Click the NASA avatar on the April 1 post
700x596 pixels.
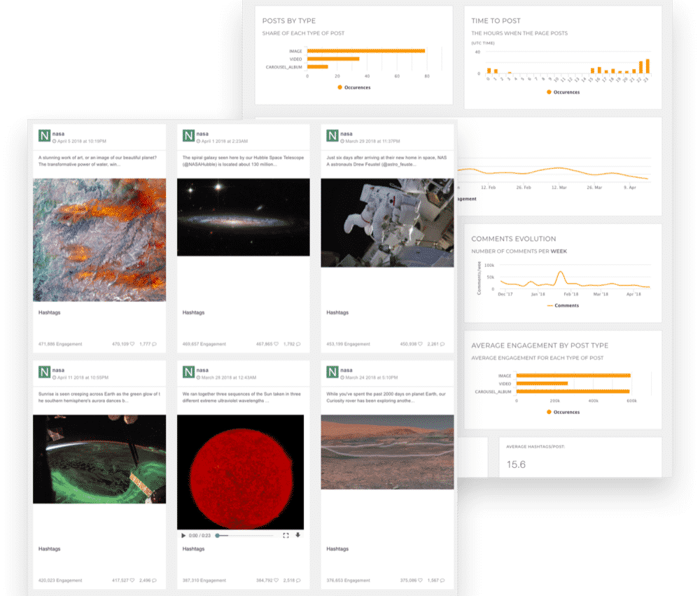(x=188, y=136)
